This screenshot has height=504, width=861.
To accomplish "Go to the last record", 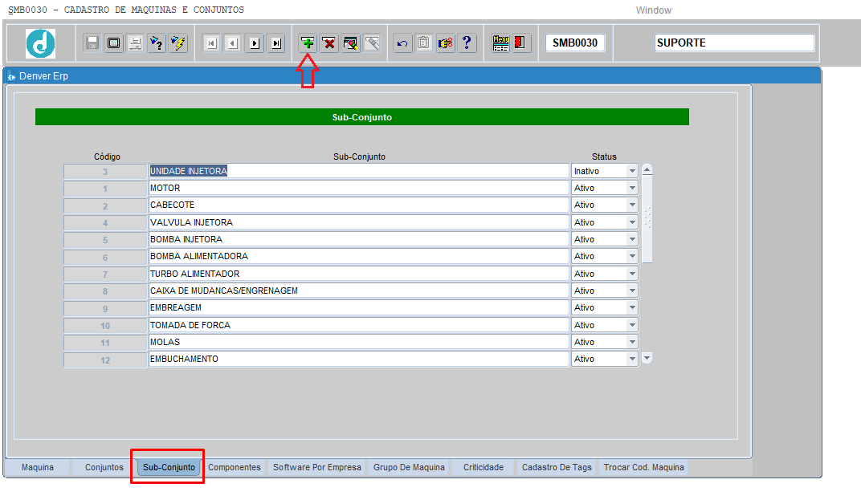I will [x=276, y=43].
